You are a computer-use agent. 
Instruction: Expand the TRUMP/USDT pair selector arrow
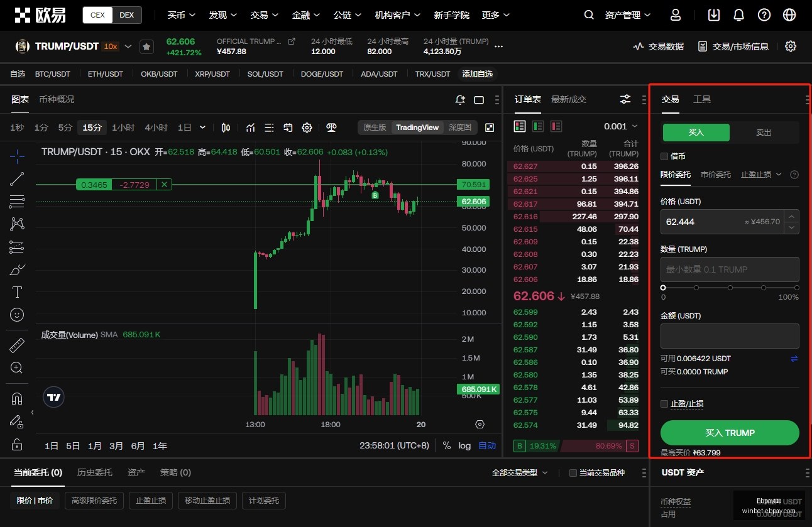click(128, 46)
